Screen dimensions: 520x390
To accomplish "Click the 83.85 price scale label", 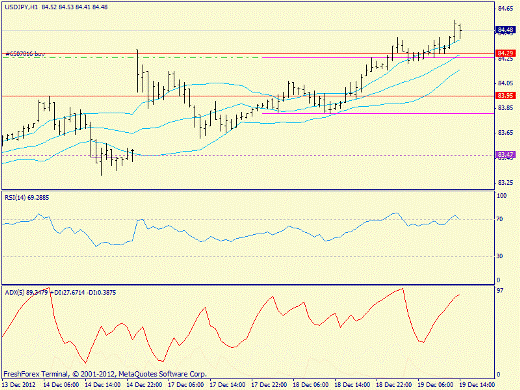I will tap(505, 108).
